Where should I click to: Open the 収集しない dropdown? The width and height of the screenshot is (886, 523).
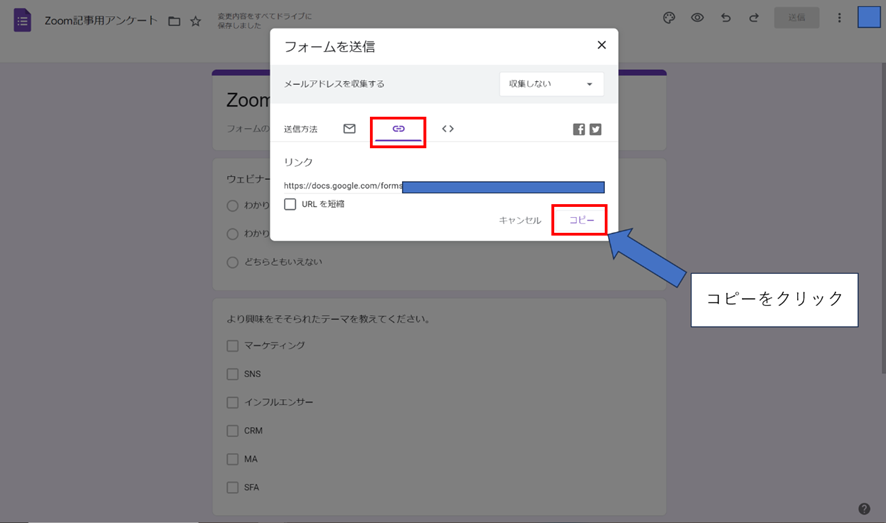click(551, 84)
